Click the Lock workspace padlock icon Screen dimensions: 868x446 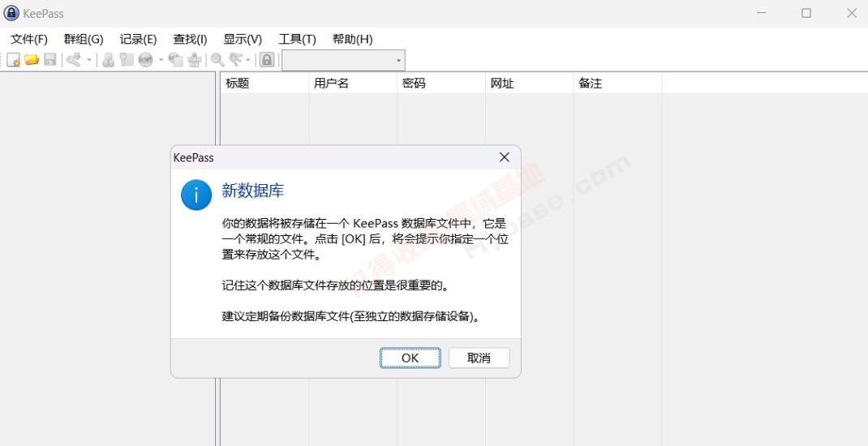pos(267,60)
